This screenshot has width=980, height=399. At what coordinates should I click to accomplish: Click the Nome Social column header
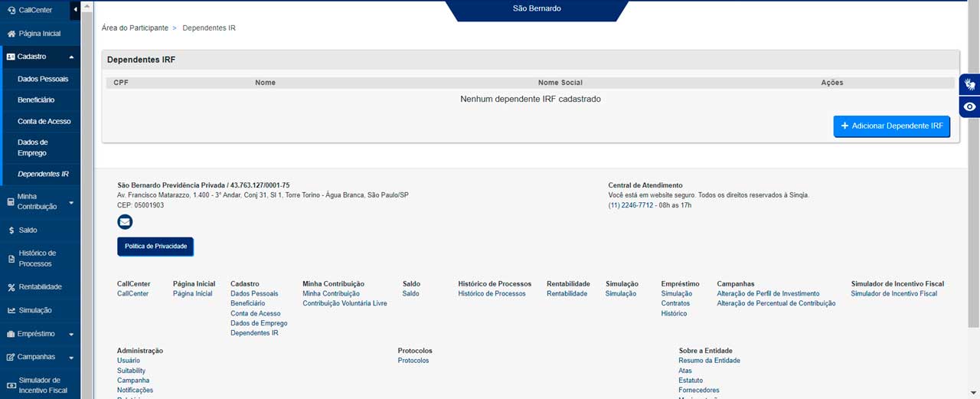click(560, 83)
